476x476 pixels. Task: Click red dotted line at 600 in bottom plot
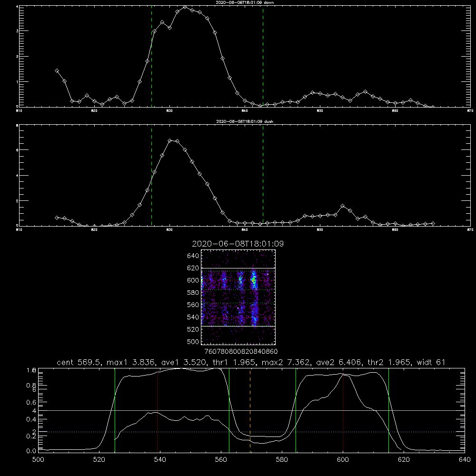tap(343, 410)
